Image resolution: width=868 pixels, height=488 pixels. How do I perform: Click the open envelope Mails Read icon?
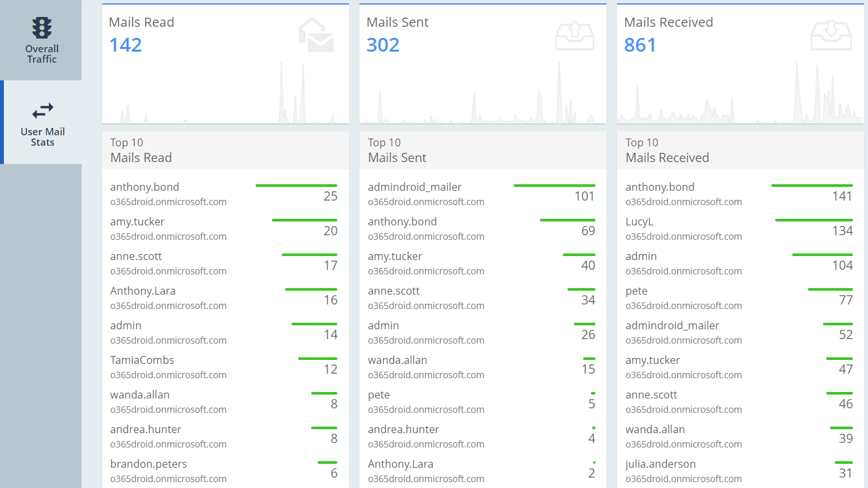[x=316, y=35]
